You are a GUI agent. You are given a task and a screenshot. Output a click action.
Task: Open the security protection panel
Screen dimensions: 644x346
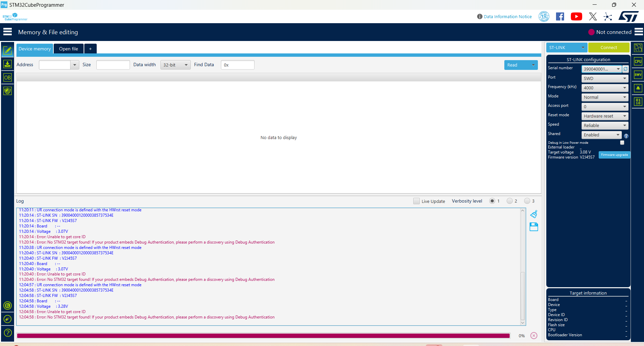point(7,91)
